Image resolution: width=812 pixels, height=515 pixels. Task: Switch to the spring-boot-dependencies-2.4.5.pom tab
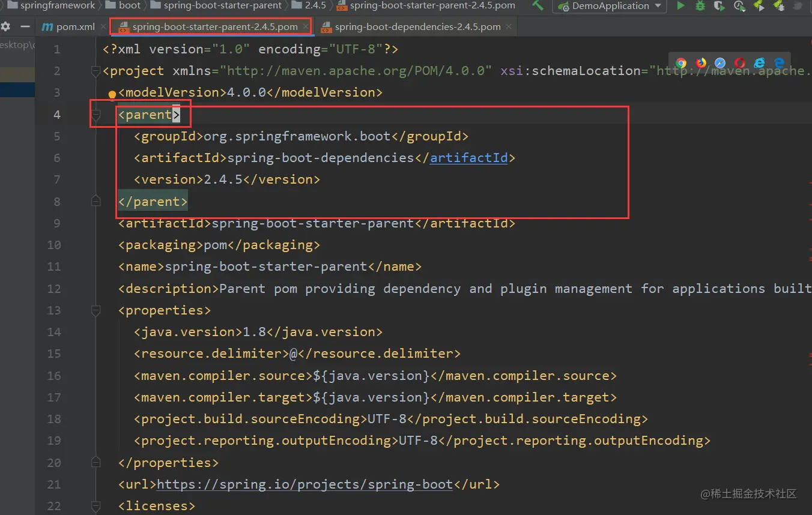414,26
